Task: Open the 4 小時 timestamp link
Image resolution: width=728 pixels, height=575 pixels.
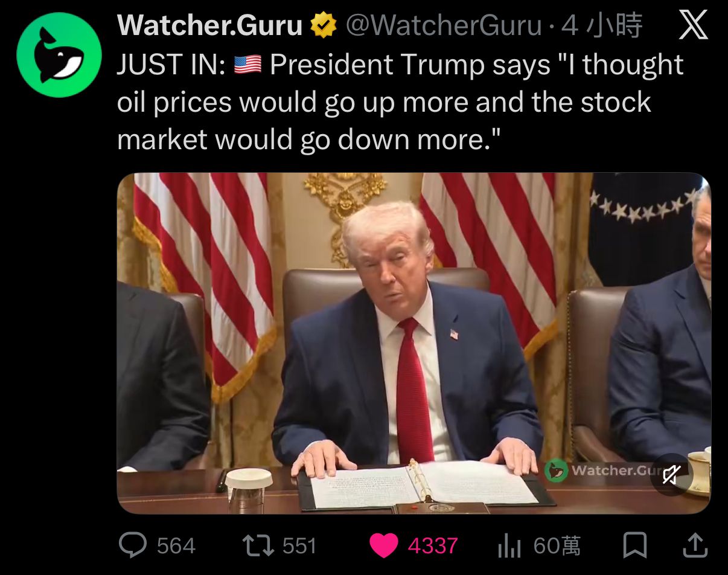Action: click(x=601, y=25)
